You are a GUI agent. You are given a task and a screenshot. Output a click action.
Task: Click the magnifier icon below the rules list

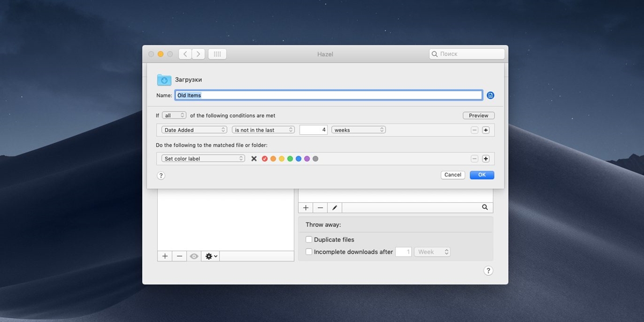pos(485,208)
